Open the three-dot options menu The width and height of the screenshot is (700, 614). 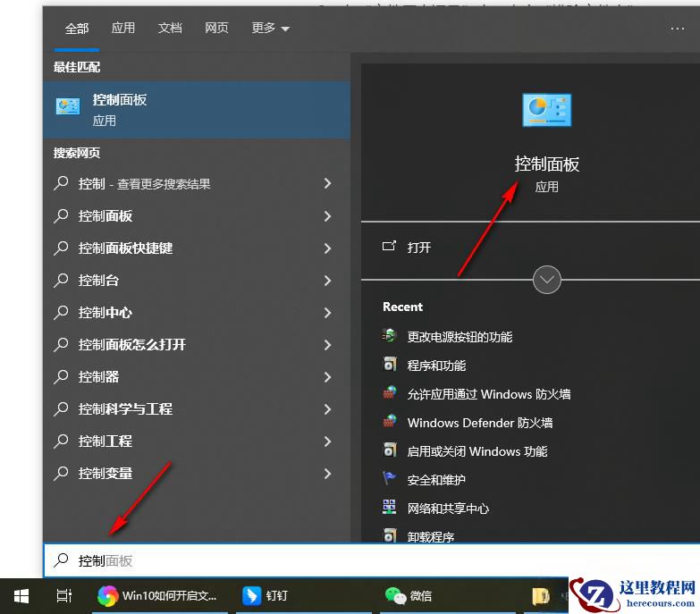678,29
